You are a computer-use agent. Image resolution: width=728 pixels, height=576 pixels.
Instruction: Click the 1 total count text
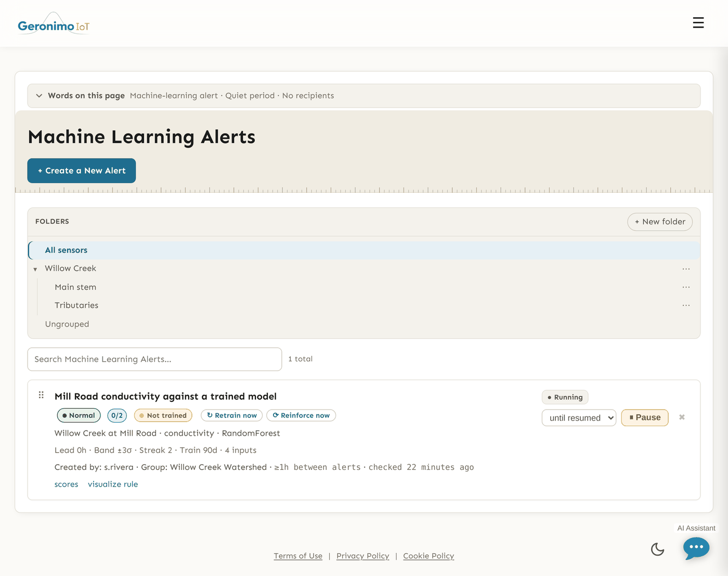pos(301,359)
